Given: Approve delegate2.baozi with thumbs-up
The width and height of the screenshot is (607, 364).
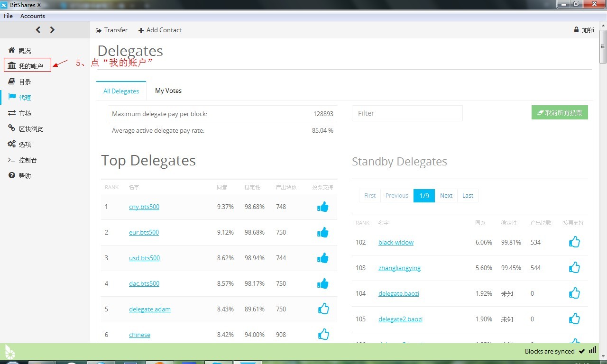Looking at the screenshot, I should click(574, 318).
